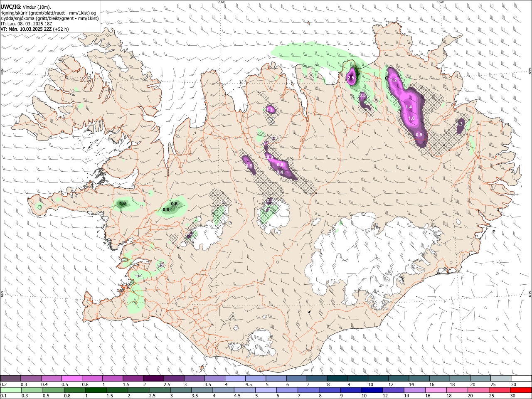Click the '(+52 h)' forecast offset text

tap(61, 29)
